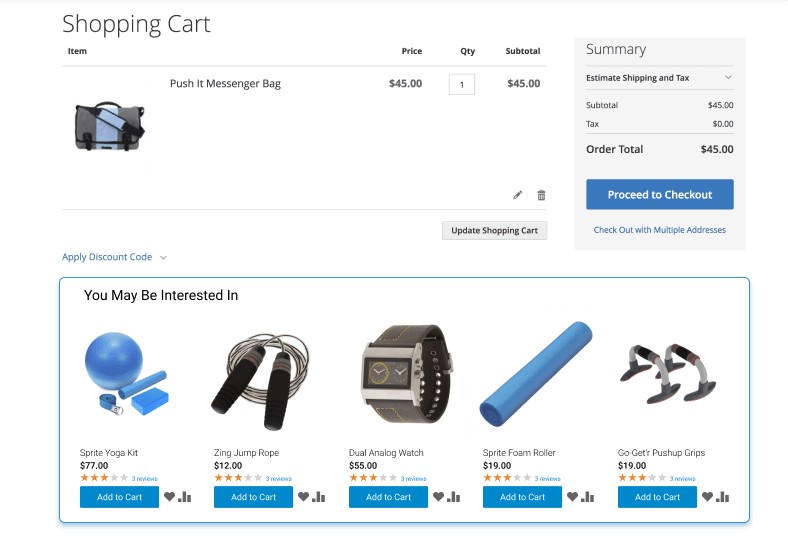The height and width of the screenshot is (548, 788).
Task: Add Sprite Foam Roller to cart
Action: point(522,497)
